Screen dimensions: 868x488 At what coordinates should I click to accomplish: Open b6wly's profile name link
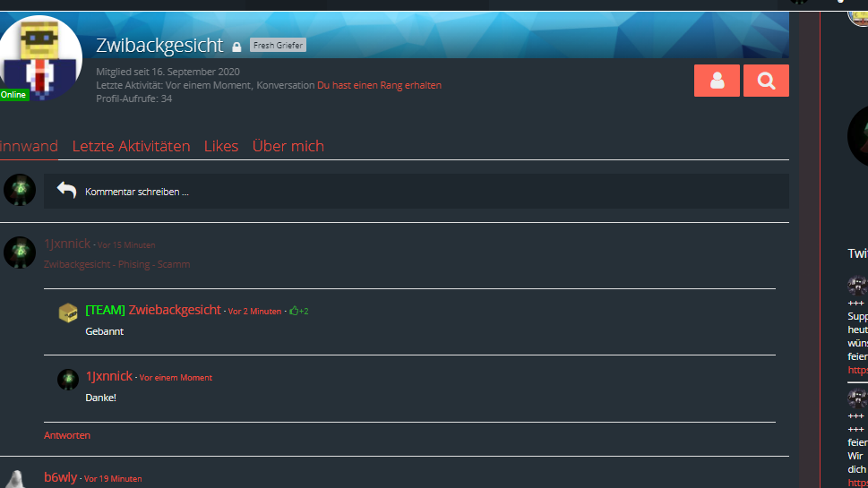coord(60,477)
